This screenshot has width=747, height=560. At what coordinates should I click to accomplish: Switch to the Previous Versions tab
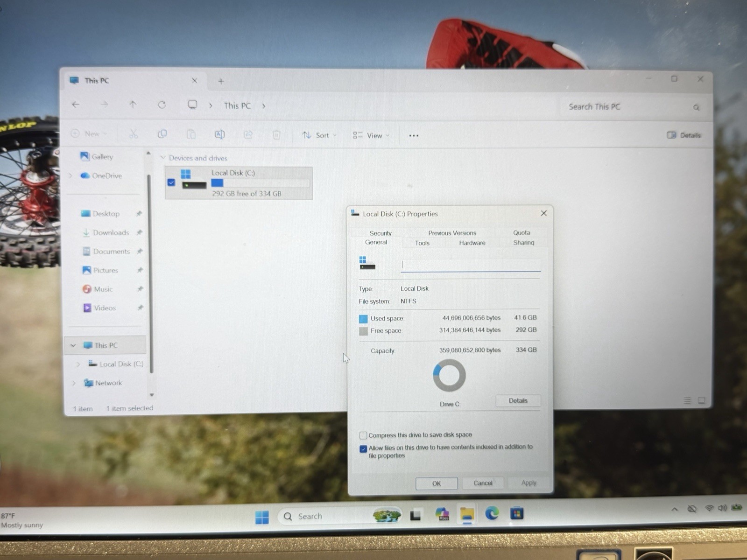pos(452,233)
